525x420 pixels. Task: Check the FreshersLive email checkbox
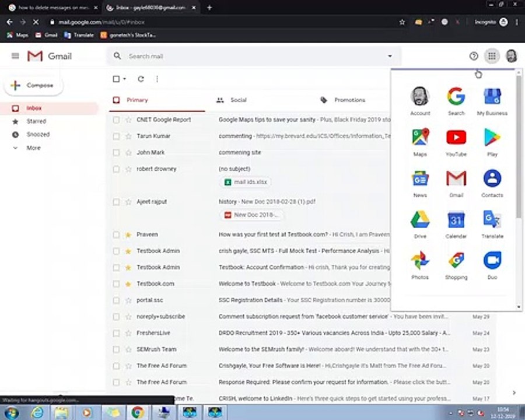tap(116, 333)
